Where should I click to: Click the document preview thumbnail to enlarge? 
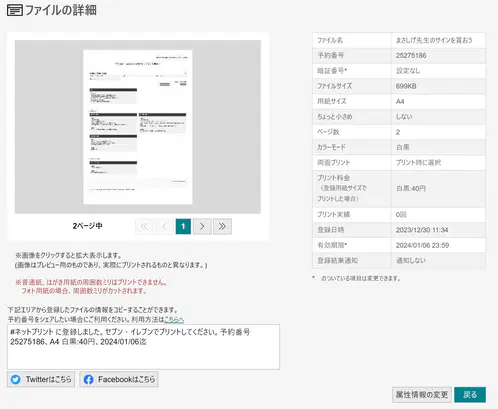138,127
